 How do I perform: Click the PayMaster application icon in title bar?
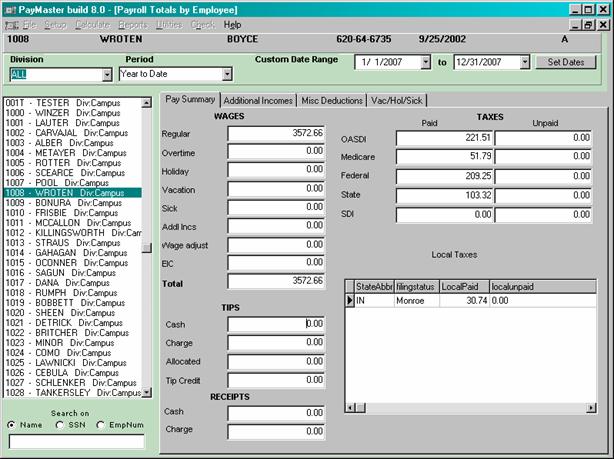(9, 9)
